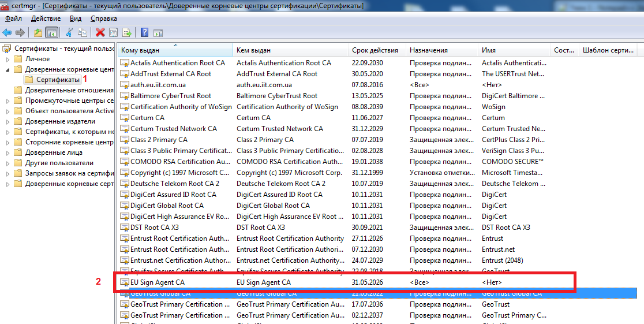Image resolution: width=644 pixels, height=324 pixels.
Task: Expand the Сторонние корневые центры node
Action: coord(8,142)
